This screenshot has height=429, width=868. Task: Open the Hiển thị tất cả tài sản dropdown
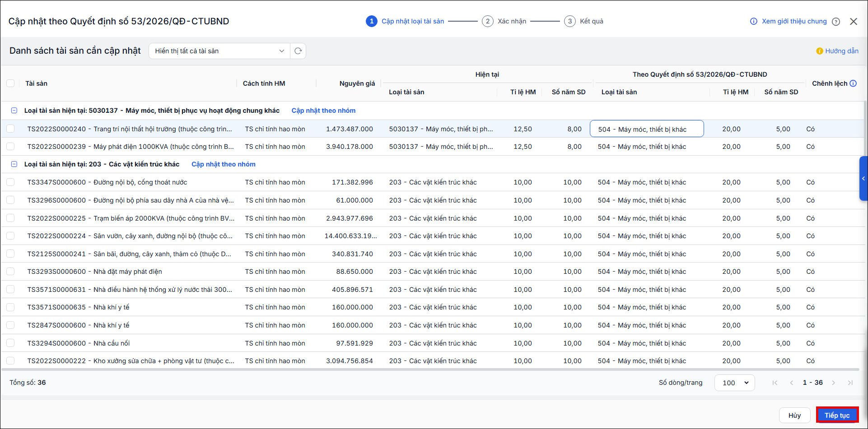pyautogui.click(x=219, y=51)
